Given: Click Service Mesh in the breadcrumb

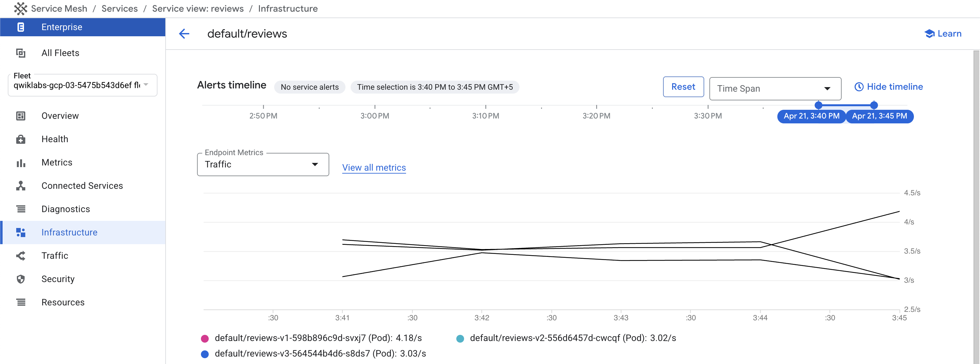Looking at the screenshot, I should tap(59, 8).
